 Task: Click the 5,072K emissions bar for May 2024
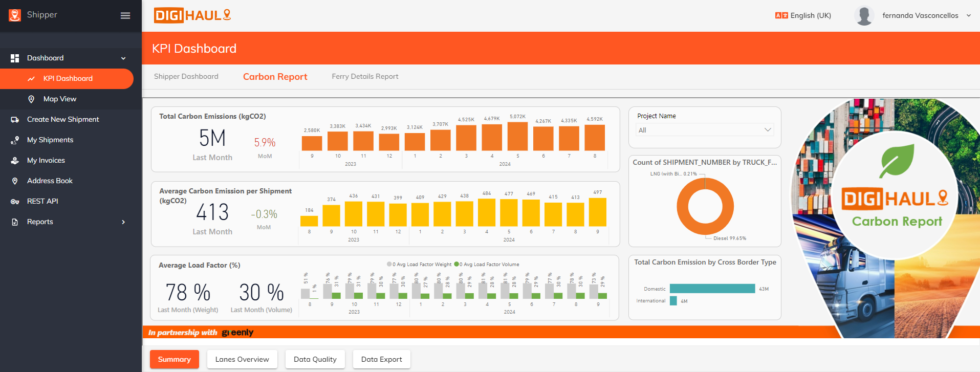[x=517, y=136]
